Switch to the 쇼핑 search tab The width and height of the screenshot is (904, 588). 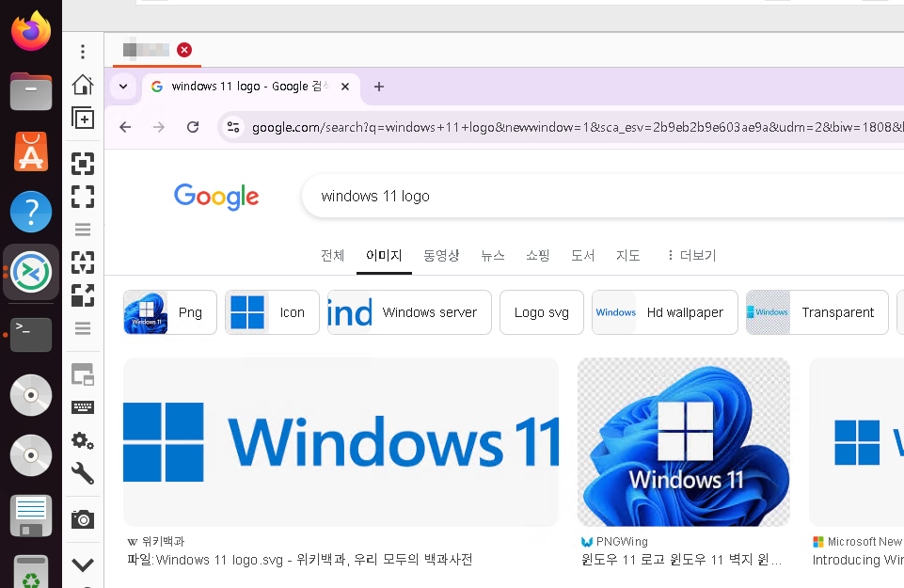pyautogui.click(x=537, y=255)
